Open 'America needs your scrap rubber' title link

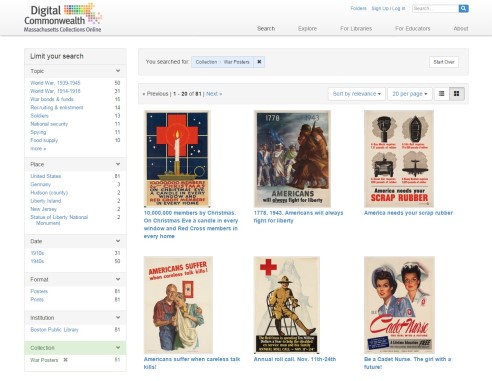click(x=408, y=213)
